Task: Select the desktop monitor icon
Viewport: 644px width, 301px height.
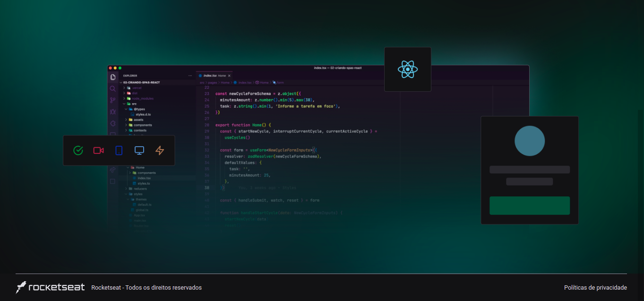Action: 139,150
